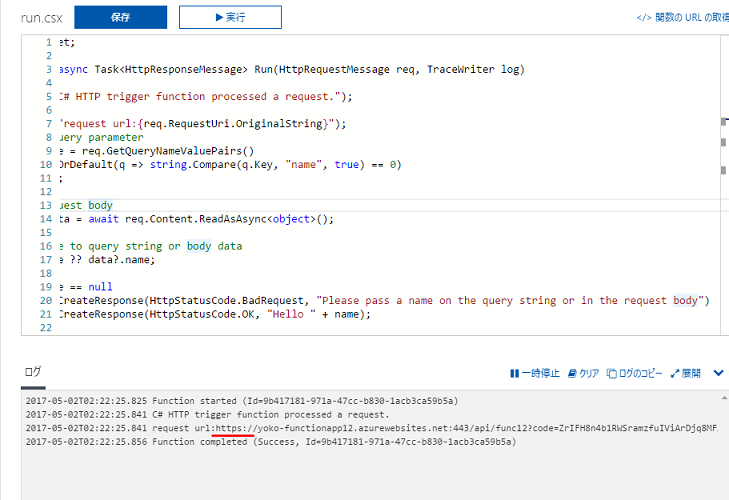Click line 16 query string comment
The width and height of the screenshot is (729, 500).
[151, 246]
